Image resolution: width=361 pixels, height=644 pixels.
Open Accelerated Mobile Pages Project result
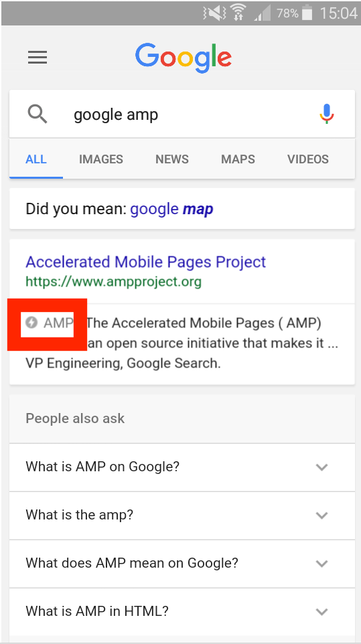click(x=146, y=262)
